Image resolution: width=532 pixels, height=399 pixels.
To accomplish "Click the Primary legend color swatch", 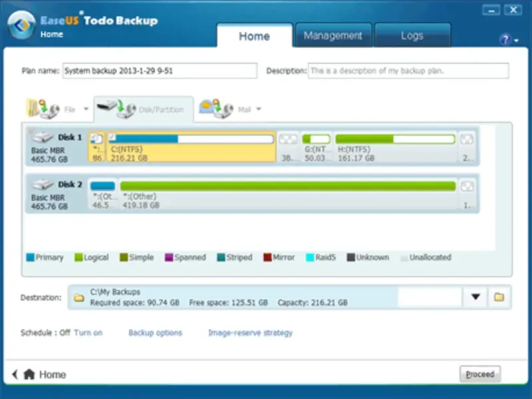I will pos(30,257).
